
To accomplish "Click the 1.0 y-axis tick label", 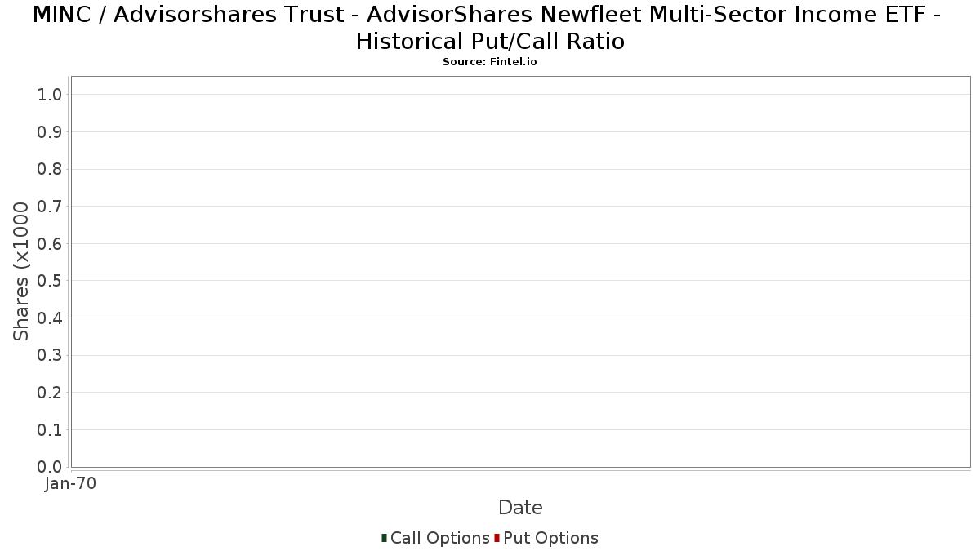I will point(50,95).
